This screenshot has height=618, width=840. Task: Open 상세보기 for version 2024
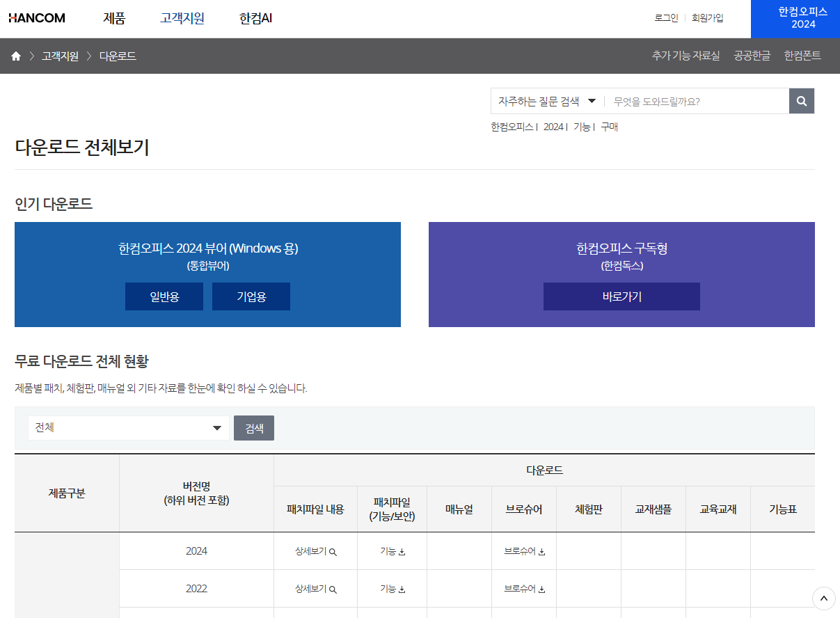point(316,551)
